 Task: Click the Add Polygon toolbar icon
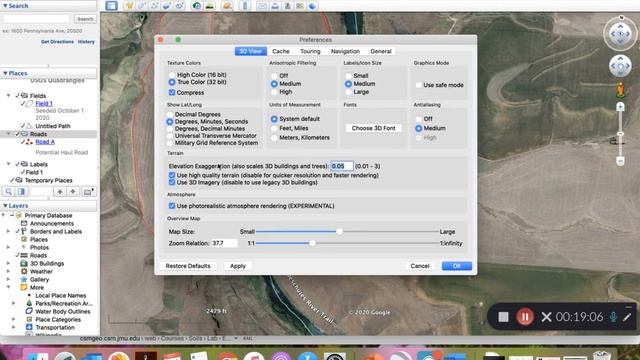[142, 6]
